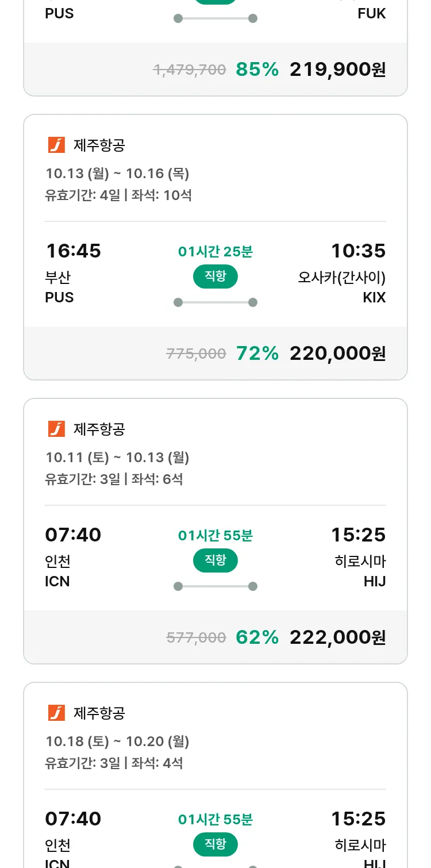Screen dimensions: 431x868
Task: Tap the 직항 badge on the 10.11 Incheon–Hiroshima flight
Action: pyautogui.click(x=215, y=560)
